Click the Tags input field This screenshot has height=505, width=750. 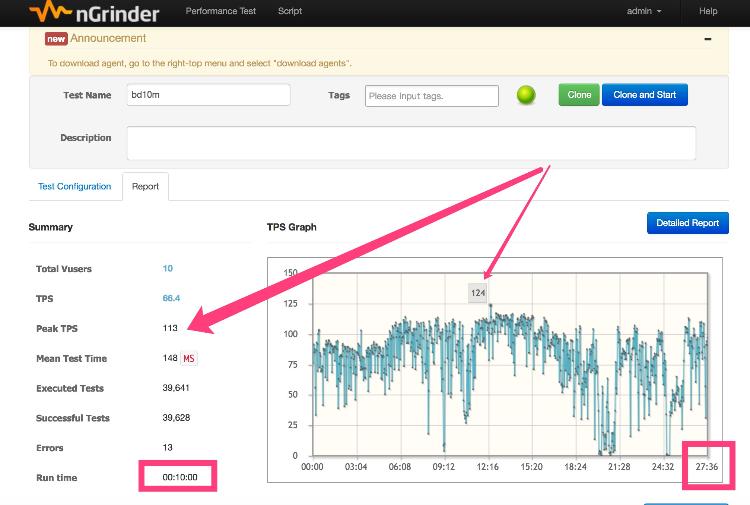[431, 96]
